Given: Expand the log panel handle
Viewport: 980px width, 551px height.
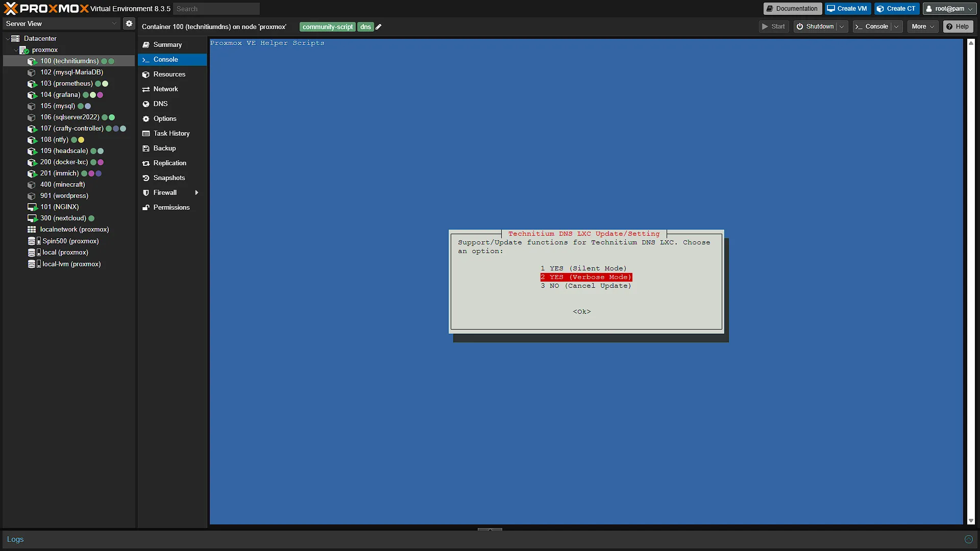Looking at the screenshot, I should coord(489,530).
